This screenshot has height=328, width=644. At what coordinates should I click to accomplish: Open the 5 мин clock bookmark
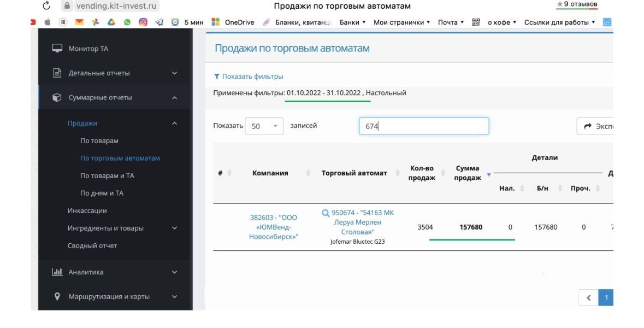click(187, 22)
